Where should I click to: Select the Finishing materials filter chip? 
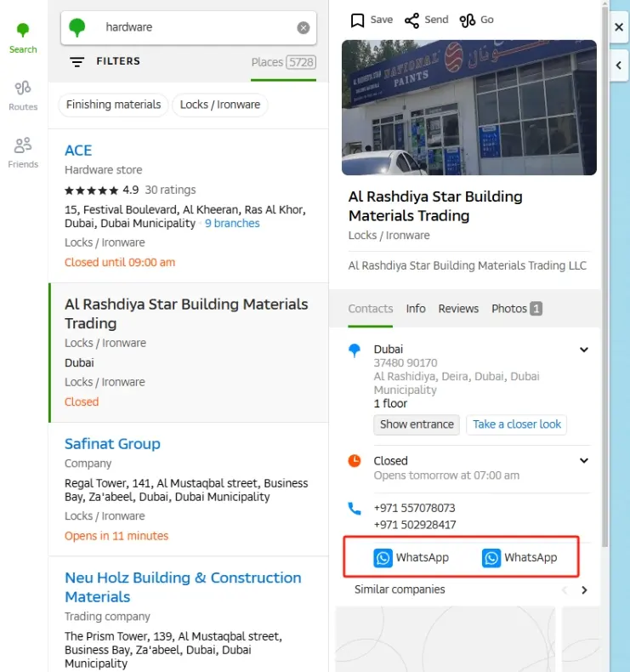(x=113, y=105)
